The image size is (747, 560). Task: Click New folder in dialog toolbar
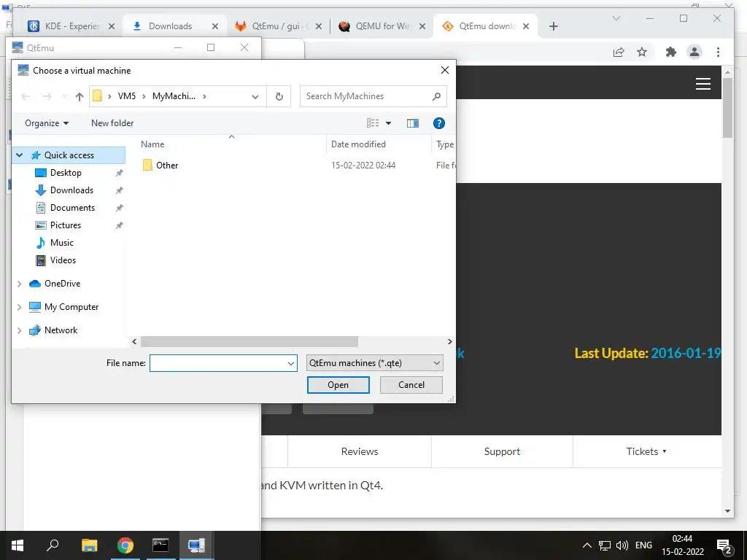(112, 123)
